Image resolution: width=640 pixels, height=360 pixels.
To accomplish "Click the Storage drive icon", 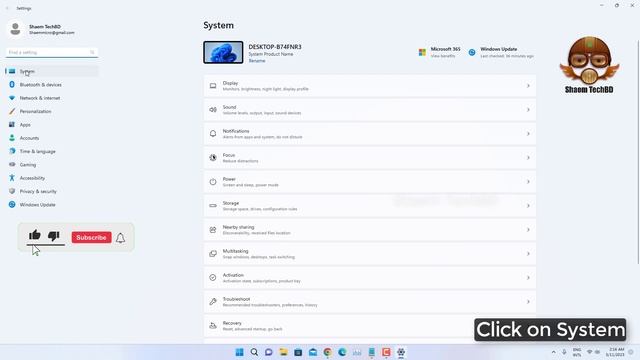I will pyautogui.click(x=213, y=206).
